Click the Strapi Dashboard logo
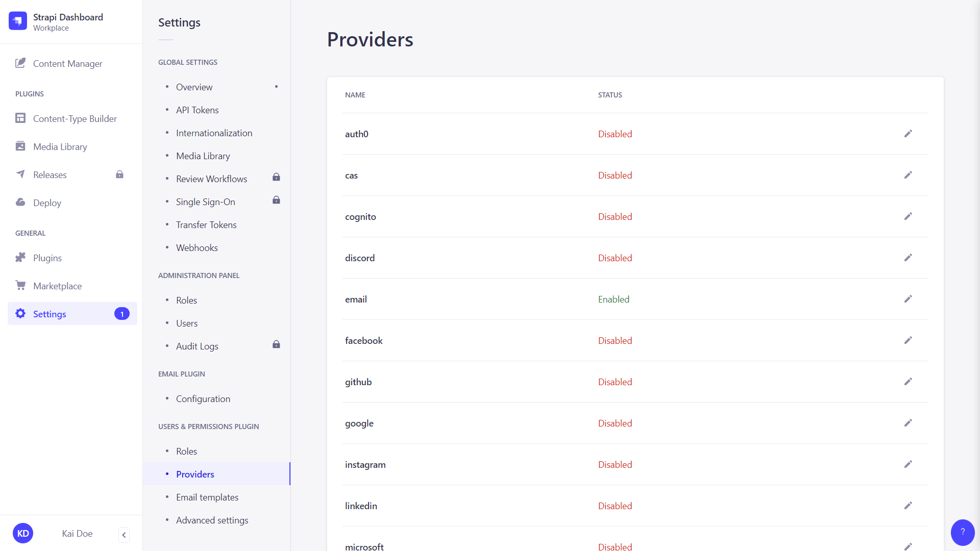Screen dimensions: 980x551 (x=18, y=21)
